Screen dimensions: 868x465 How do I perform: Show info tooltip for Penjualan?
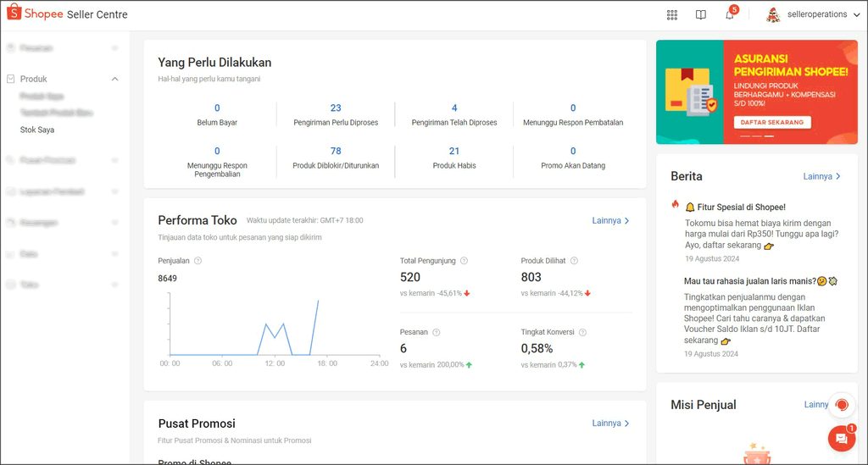click(198, 261)
